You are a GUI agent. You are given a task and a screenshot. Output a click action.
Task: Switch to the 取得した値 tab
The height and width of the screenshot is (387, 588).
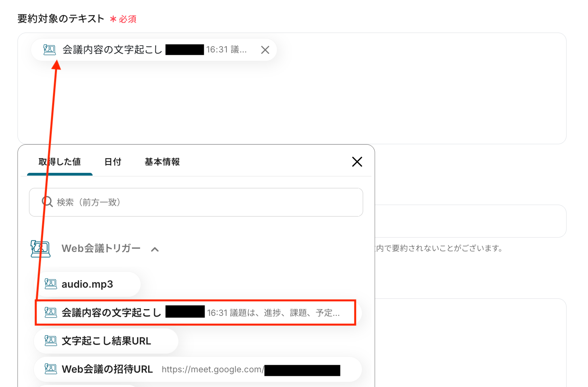click(60, 162)
